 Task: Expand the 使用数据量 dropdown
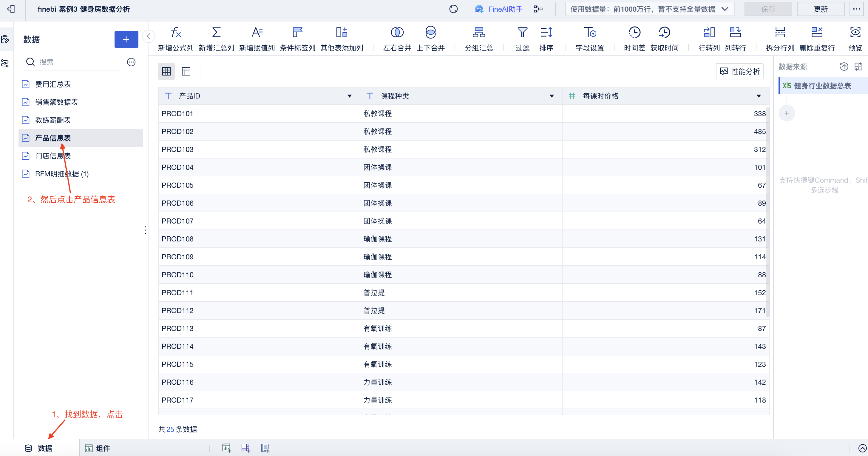(725, 9)
